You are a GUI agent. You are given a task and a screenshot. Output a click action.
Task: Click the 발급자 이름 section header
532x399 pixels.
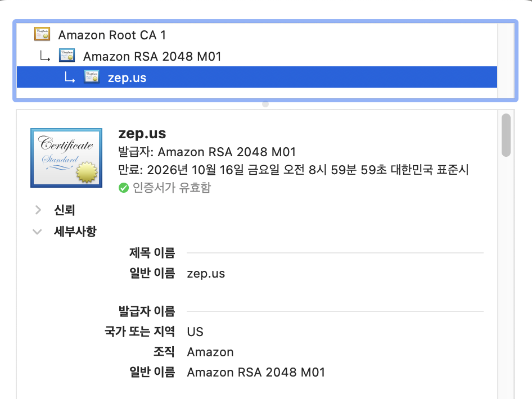pyautogui.click(x=147, y=311)
